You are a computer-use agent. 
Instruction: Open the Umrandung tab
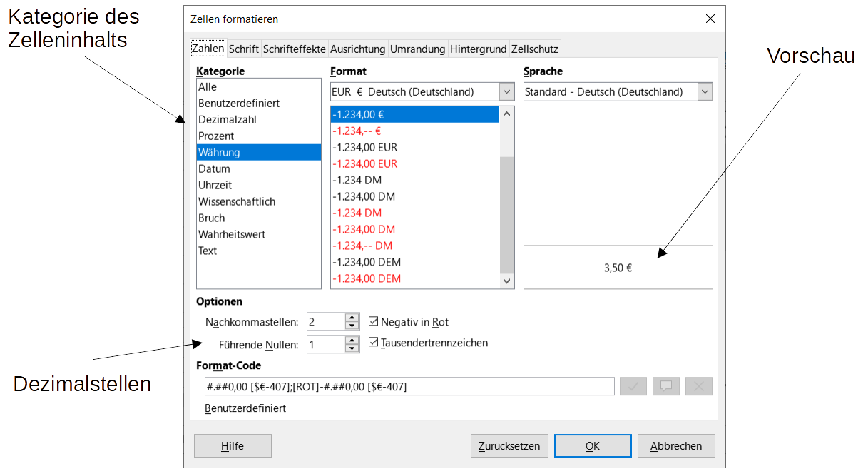tap(417, 49)
